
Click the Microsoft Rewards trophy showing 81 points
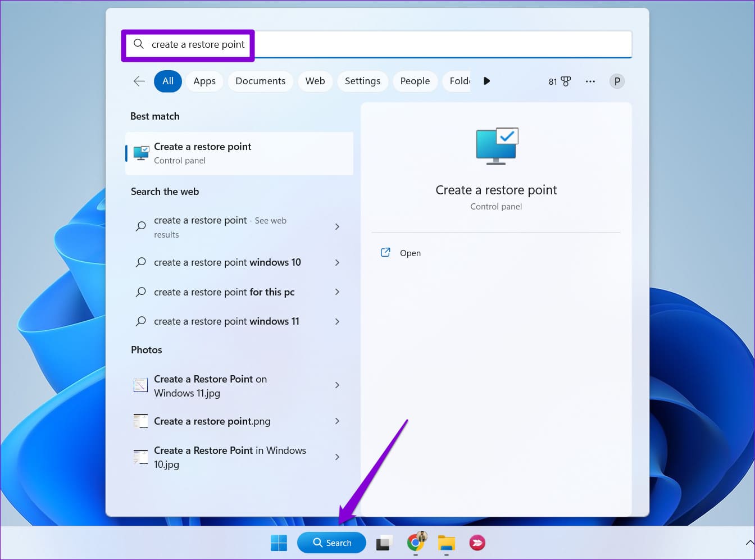click(x=558, y=81)
